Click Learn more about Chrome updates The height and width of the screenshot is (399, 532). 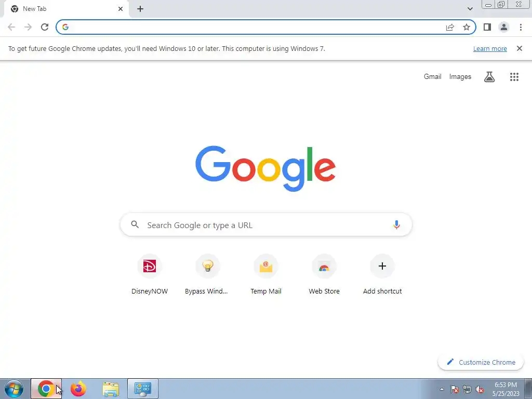(490, 48)
